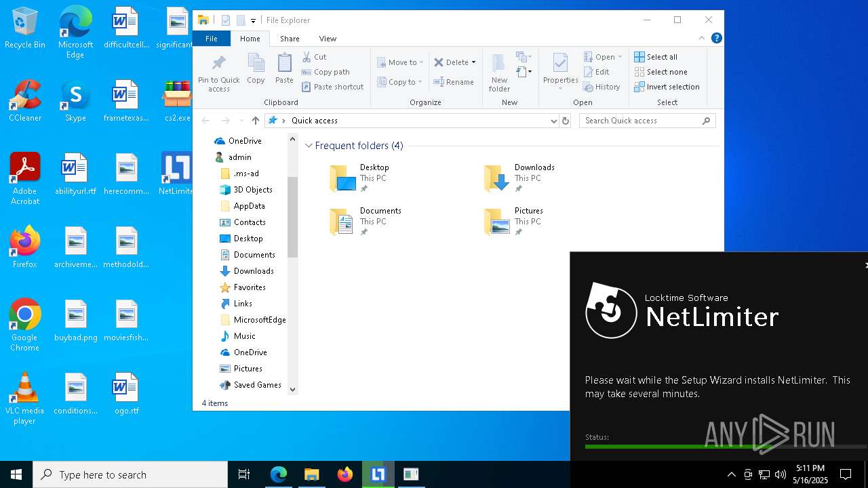Click Cut in the Clipboard group
The height and width of the screenshot is (488, 868).
(x=314, y=57)
